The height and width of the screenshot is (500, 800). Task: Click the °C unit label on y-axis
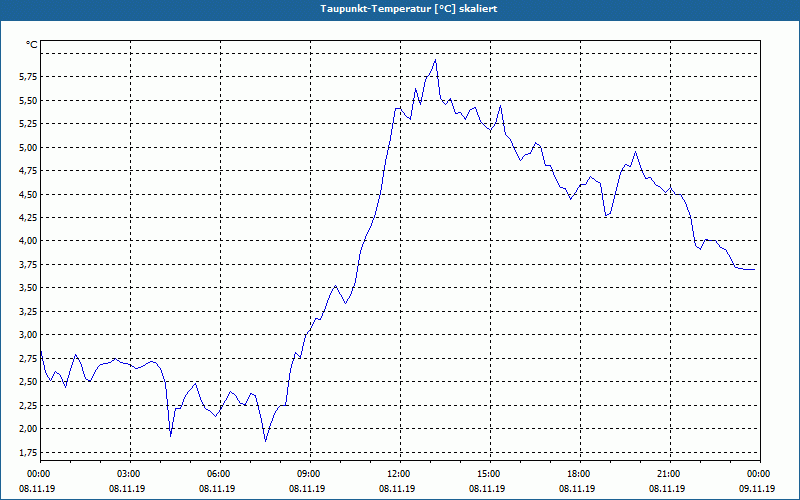pos(32,45)
